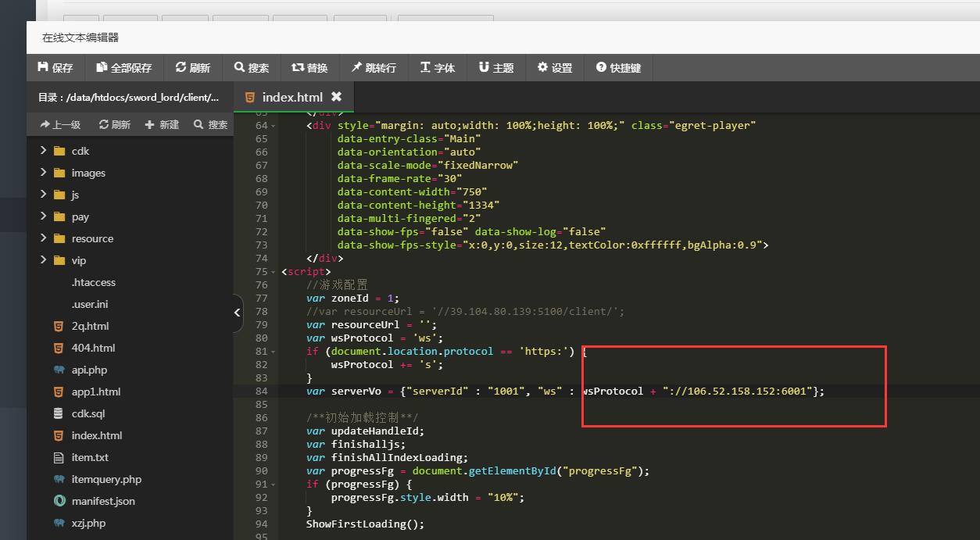Open the 字体 font settings
The height and width of the screenshot is (540, 980).
438,68
